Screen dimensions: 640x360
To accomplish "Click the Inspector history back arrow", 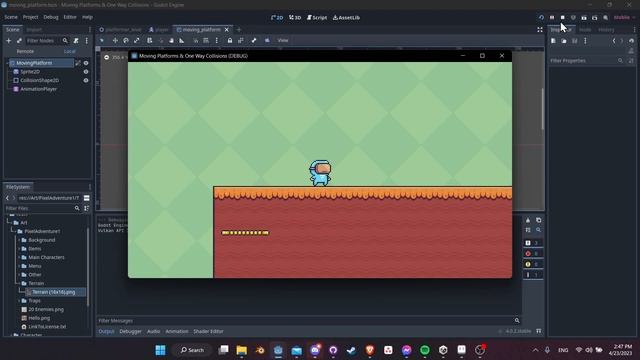I will tap(613, 41).
